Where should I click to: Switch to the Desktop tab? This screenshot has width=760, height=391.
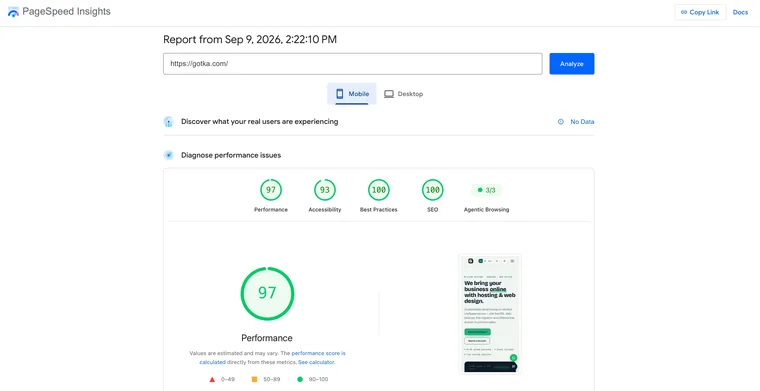(403, 94)
